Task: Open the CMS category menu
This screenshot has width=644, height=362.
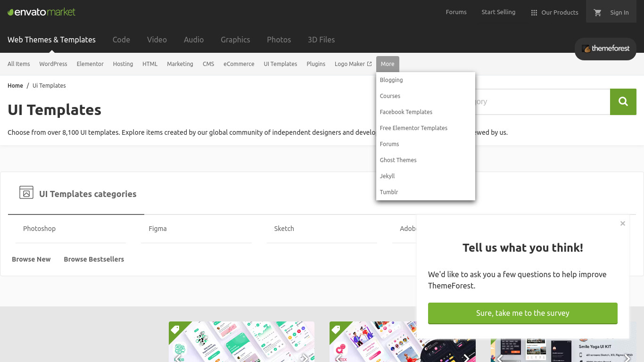Action: (x=208, y=64)
